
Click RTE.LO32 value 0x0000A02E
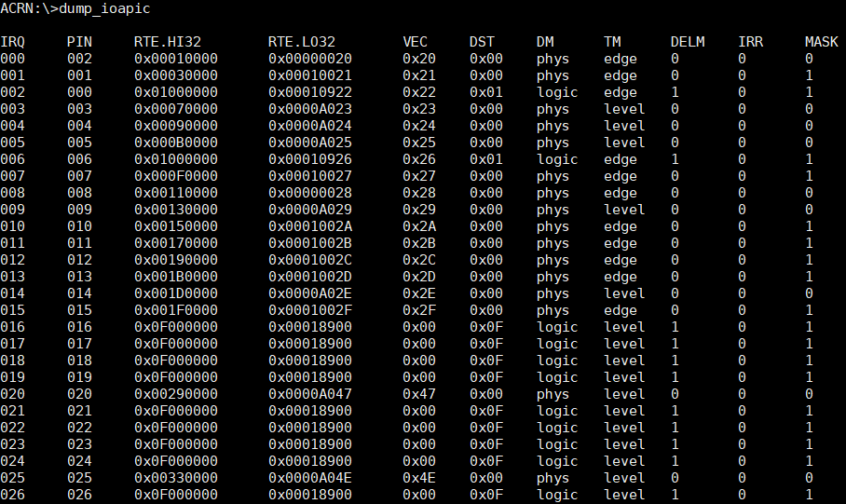click(x=310, y=293)
